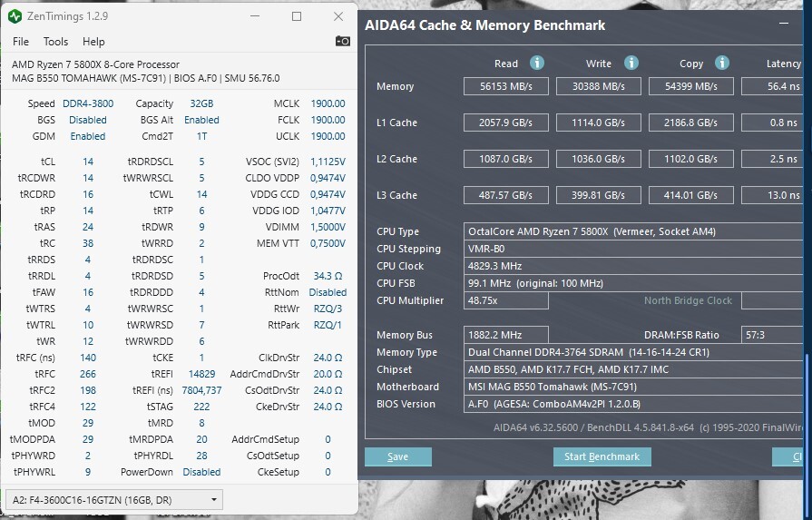Close the ZenTimings window

pos(338,16)
